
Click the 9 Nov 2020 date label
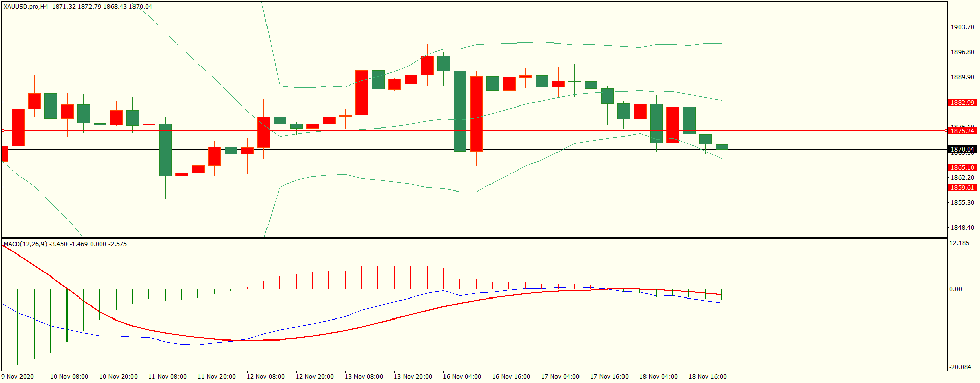tap(17, 377)
